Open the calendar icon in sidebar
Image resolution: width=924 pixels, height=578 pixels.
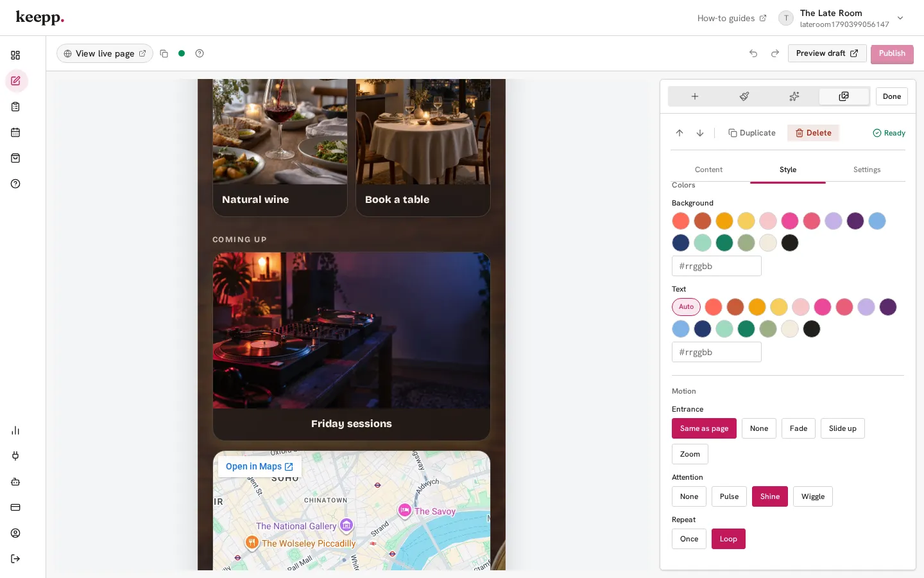click(x=15, y=132)
